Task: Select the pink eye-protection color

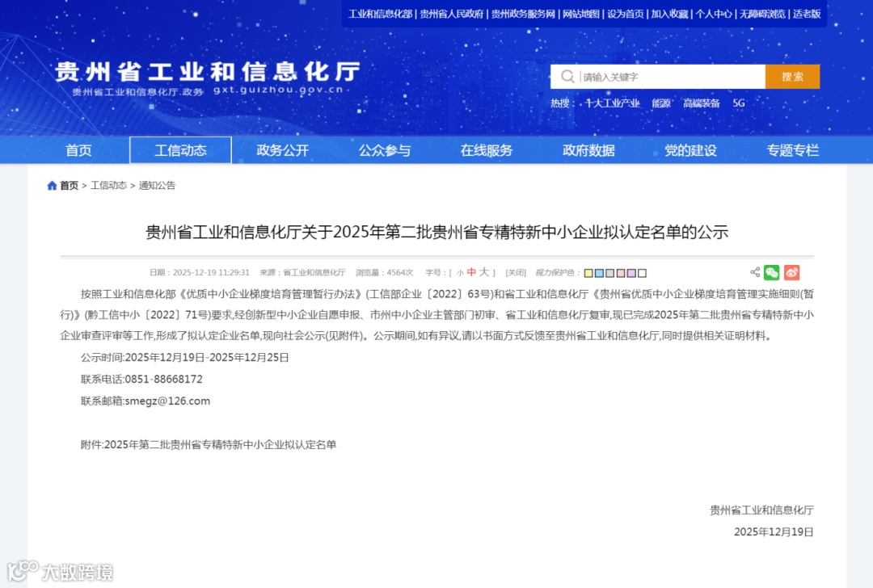Action: pyautogui.click(x=621, y=273)
